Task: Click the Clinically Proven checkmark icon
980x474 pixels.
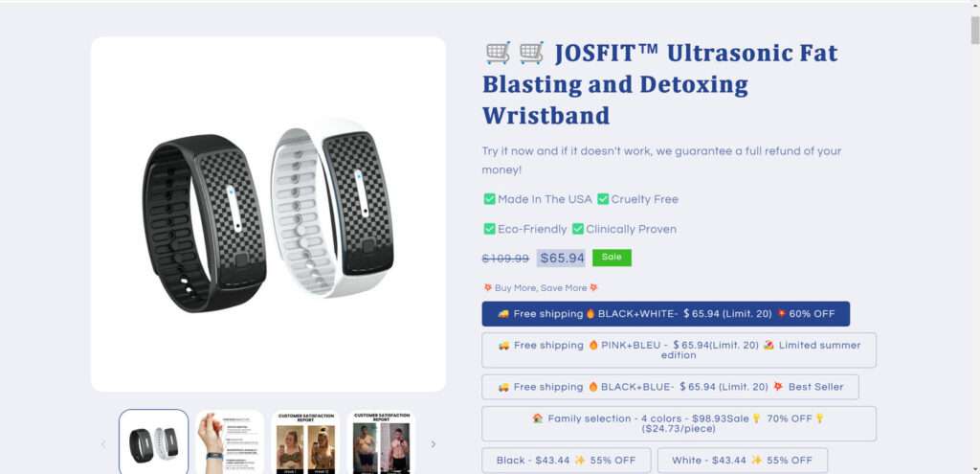Action: (577, 229)
